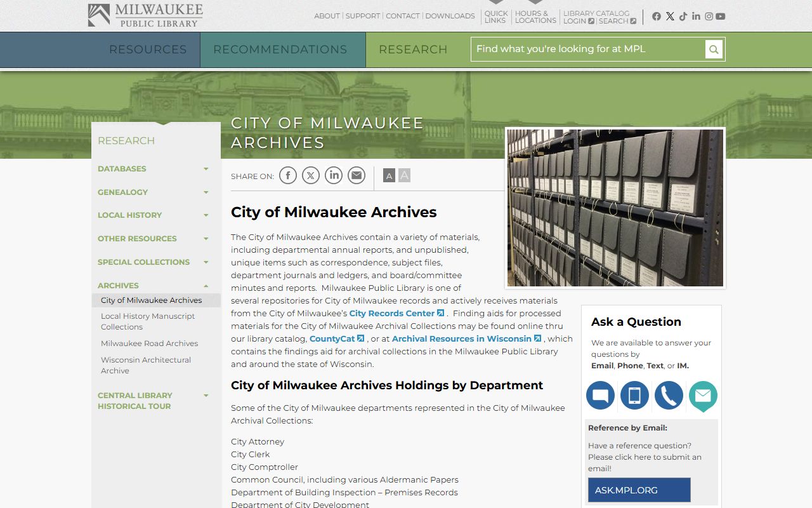Open the Recommendations main menu

(x=280, y=50)
